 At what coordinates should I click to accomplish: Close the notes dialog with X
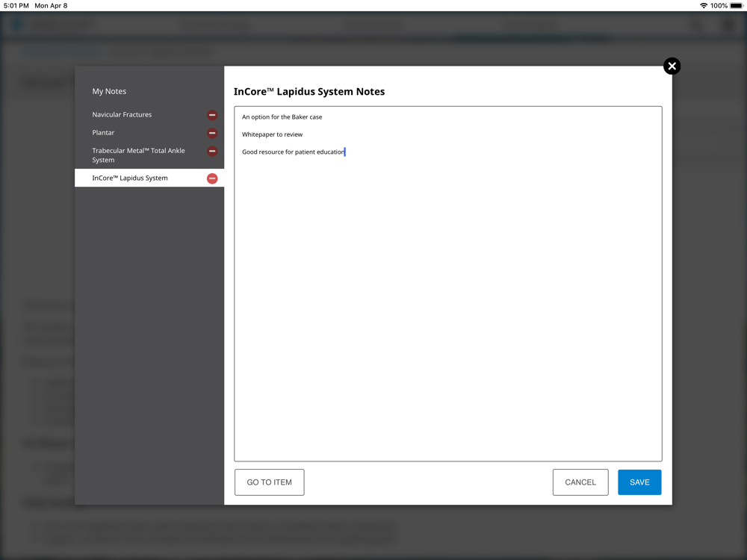pos(672,66)
